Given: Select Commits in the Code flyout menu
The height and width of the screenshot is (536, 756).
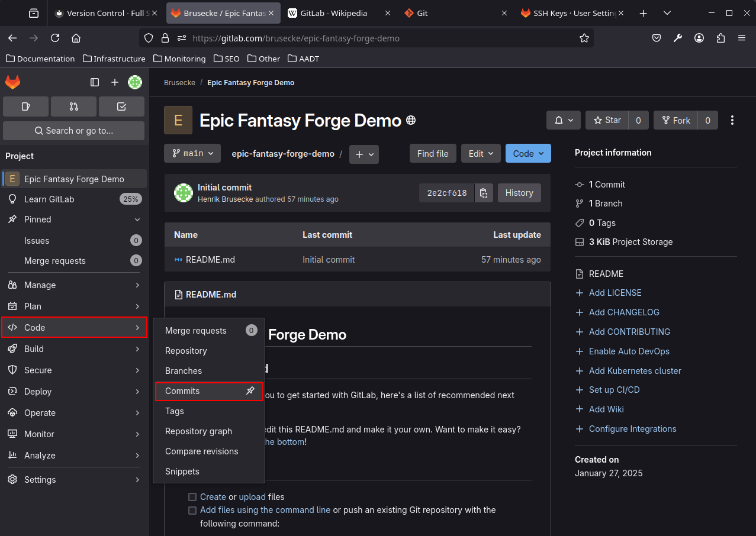Looking at the screenshot, I should click(x=209, y=391).
